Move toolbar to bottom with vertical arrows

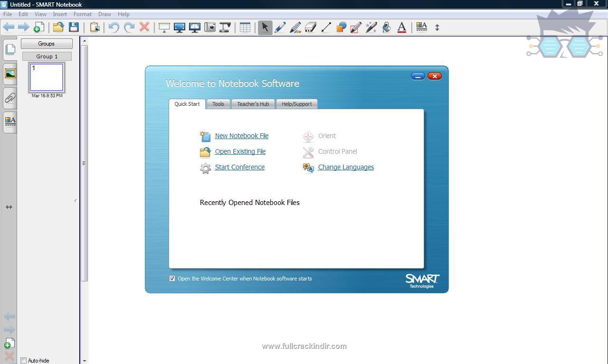437,27
